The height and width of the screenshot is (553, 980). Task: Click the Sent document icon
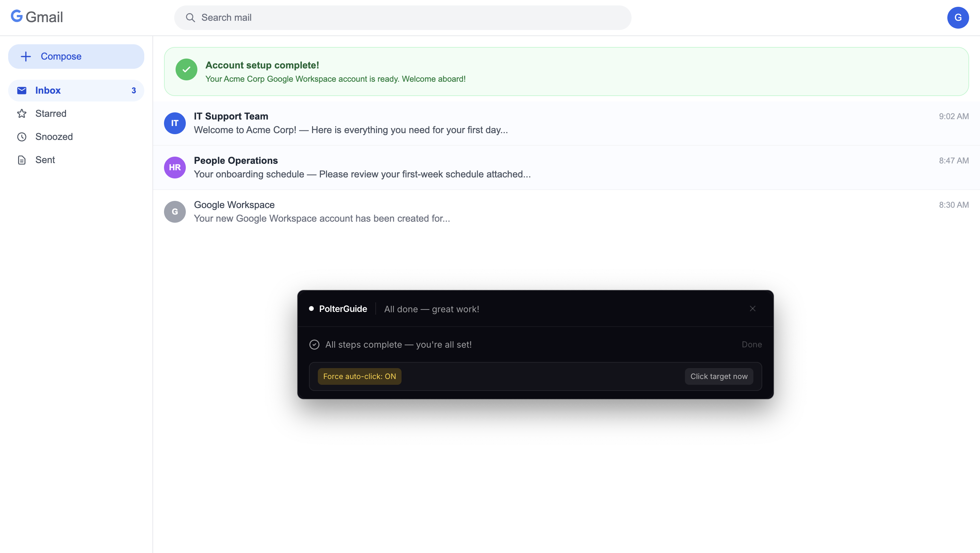22,160
